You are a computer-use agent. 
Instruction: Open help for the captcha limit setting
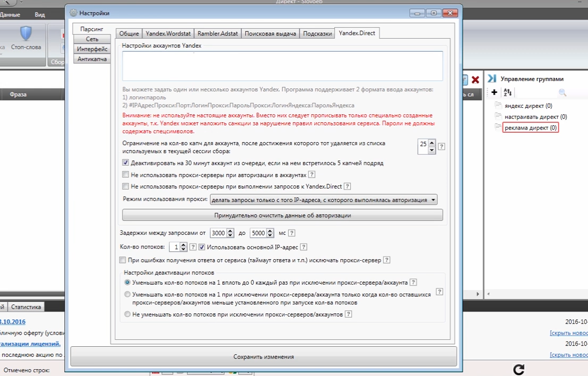click(442, 147)
